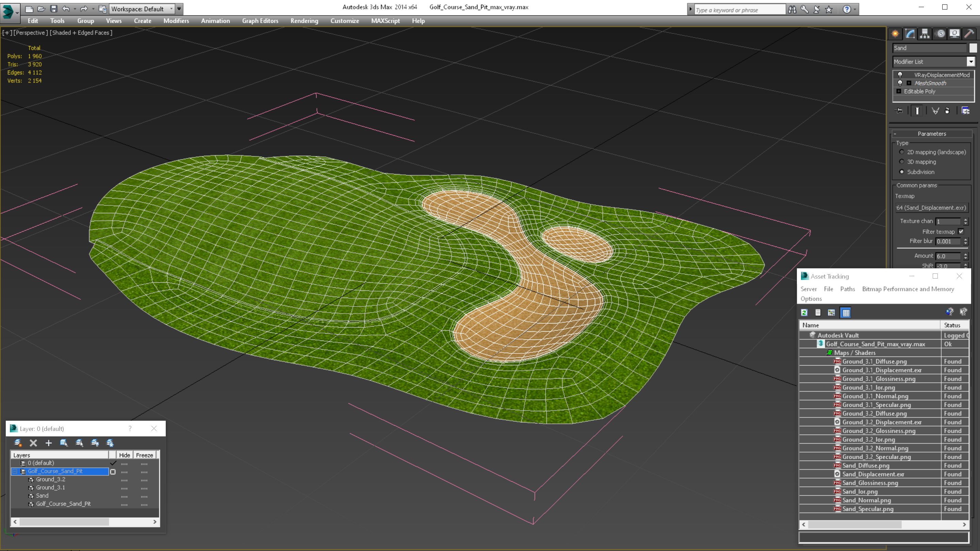Toggle the Filter texmap checkbox

pyautogui.click(x=961, y=232)
